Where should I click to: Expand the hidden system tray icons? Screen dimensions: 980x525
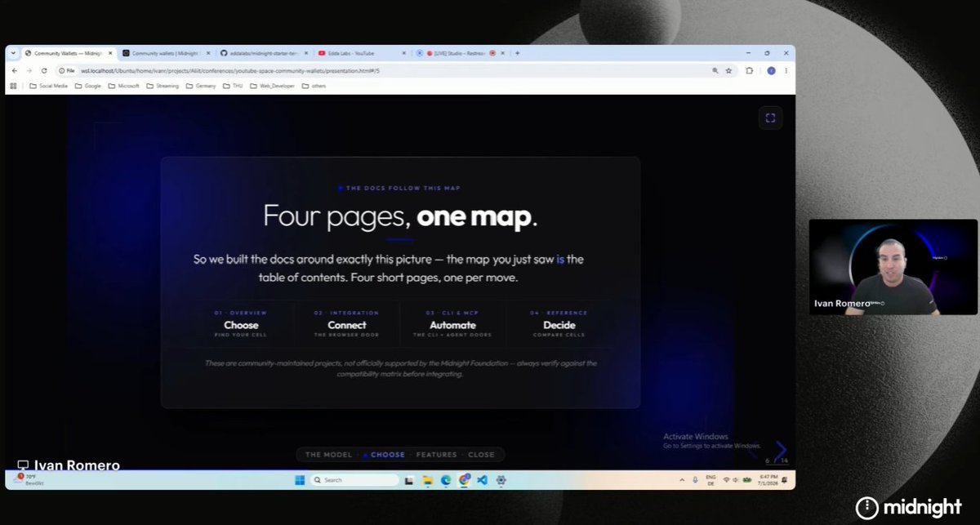coord(682,480)
